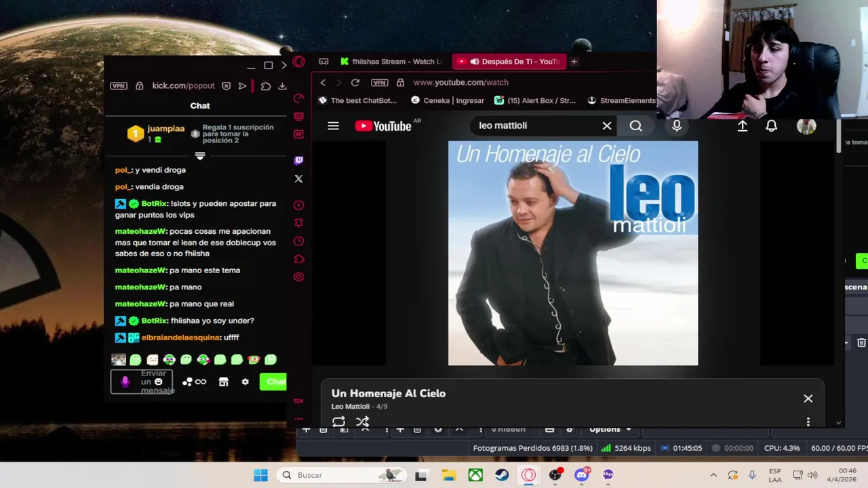Open juampiaa leaderboard entry
868x488 pixels.
(x=157, y=134)
